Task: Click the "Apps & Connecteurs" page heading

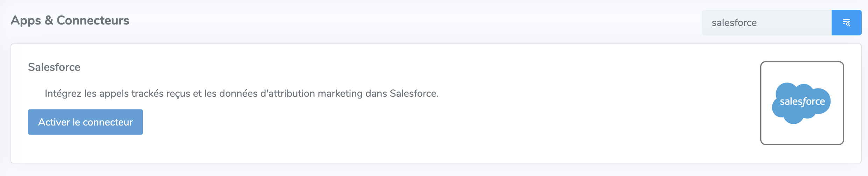Action: click(x=70, y=20)
